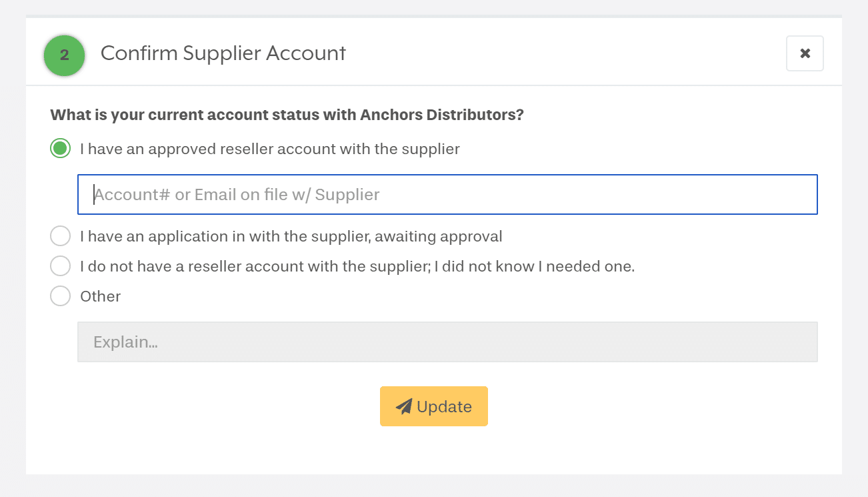Image resolution: width=868 pixels, height=497 pixels.
Task: Click the paper plane icon on Update
Action: coord(403,406)
